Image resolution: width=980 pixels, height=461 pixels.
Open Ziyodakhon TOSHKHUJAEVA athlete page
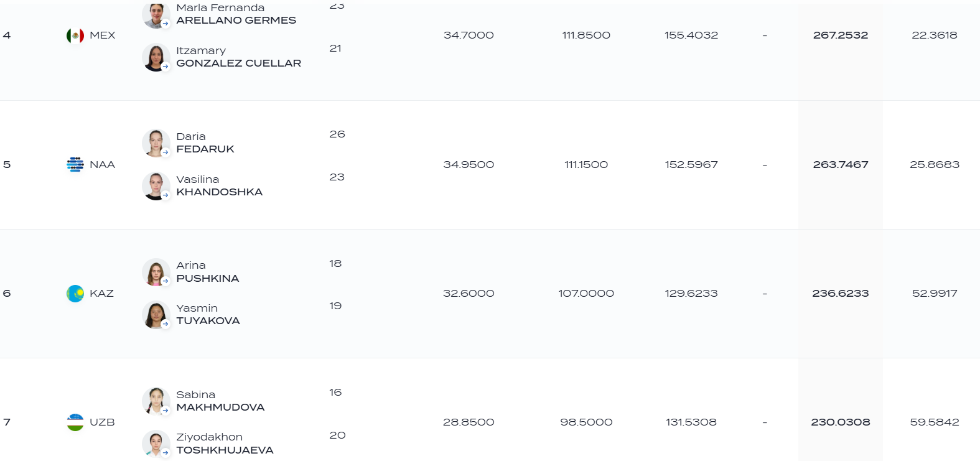pos(225,444)
